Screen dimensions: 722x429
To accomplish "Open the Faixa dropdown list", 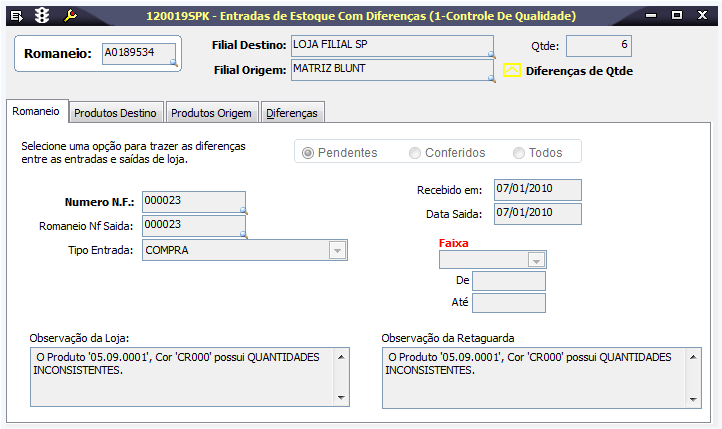I will point(537,261).
